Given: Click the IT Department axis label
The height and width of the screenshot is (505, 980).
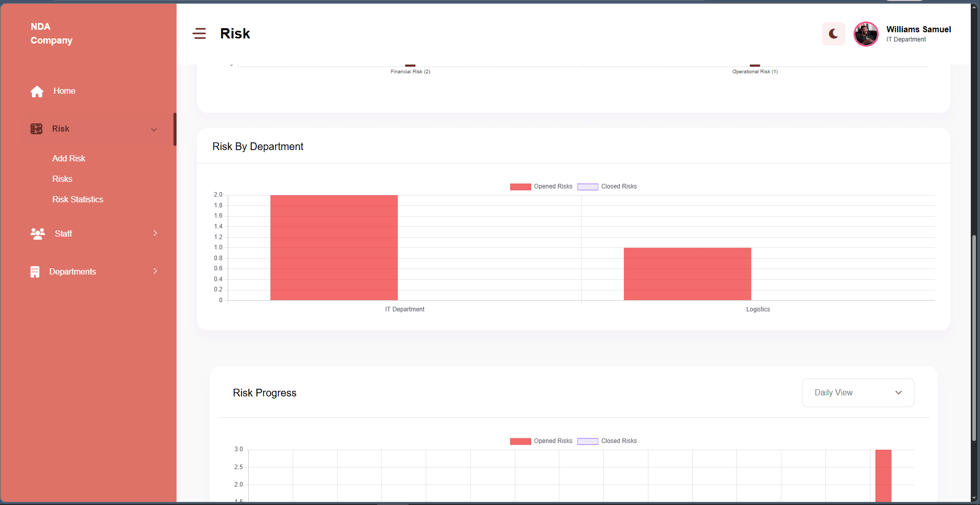Looking at the screenshot, I should click(x=405, y=309).
